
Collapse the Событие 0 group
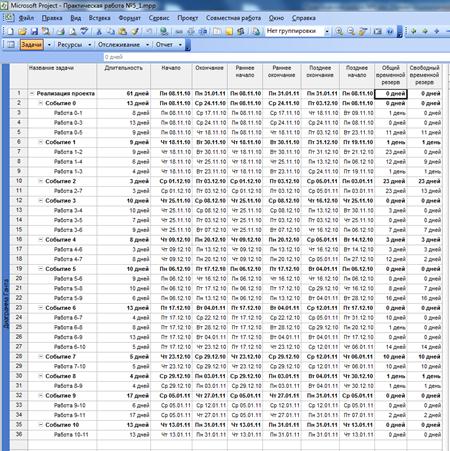40,103
